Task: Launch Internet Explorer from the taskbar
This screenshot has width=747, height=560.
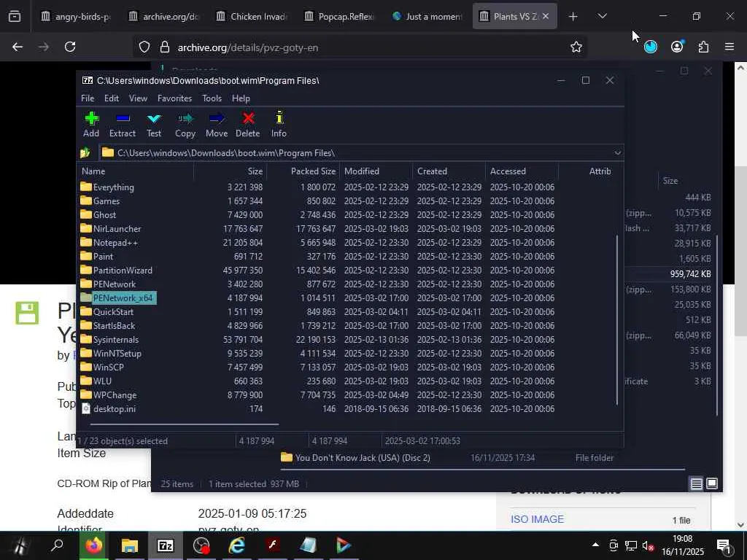Action: (237, 545)
